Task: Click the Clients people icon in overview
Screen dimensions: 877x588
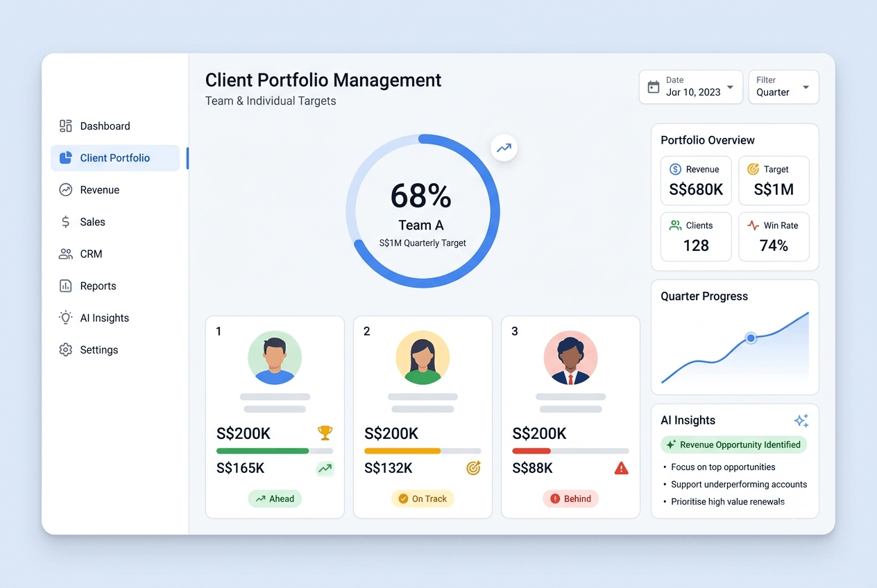Action: tap(676, 225)
